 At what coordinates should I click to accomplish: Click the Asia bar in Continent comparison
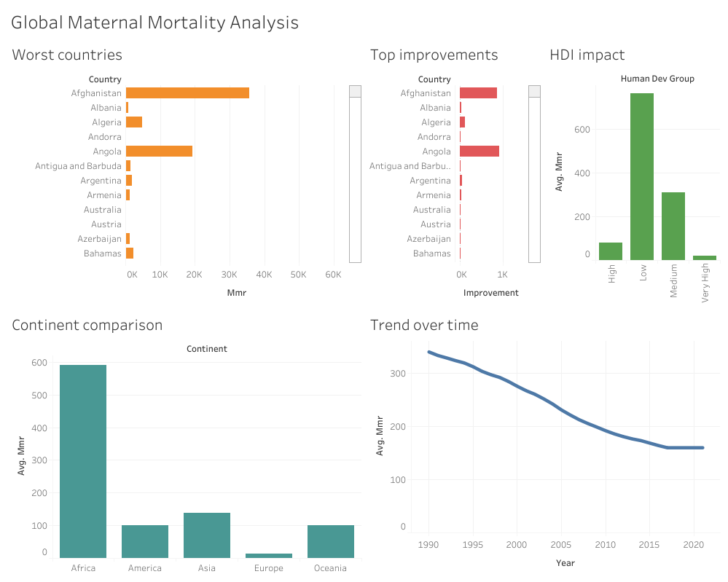pos(207,535)
